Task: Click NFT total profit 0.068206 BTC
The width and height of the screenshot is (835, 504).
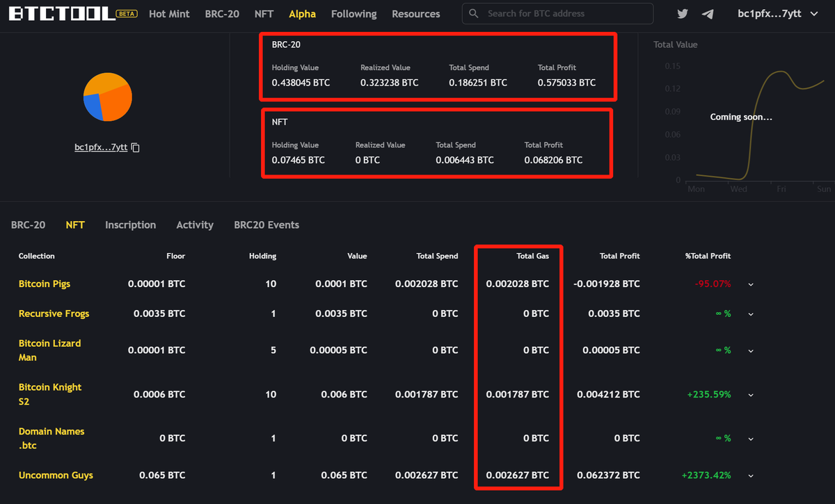Action: click(553, 160)
